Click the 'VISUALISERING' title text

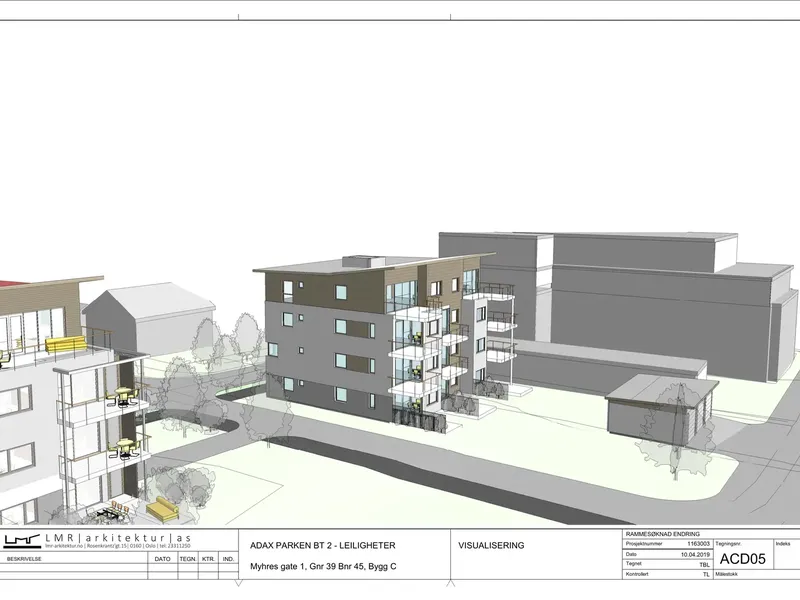point(491,545)
